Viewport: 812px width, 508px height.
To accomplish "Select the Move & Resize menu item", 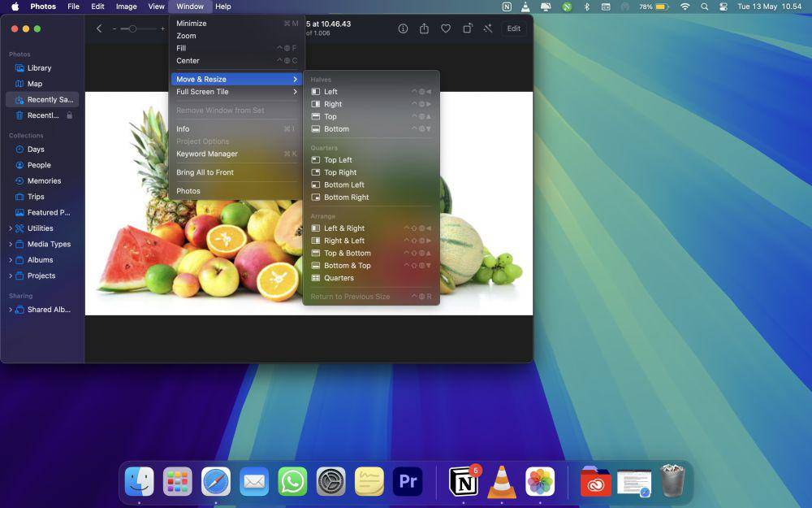I will click(x=236, y=80).
